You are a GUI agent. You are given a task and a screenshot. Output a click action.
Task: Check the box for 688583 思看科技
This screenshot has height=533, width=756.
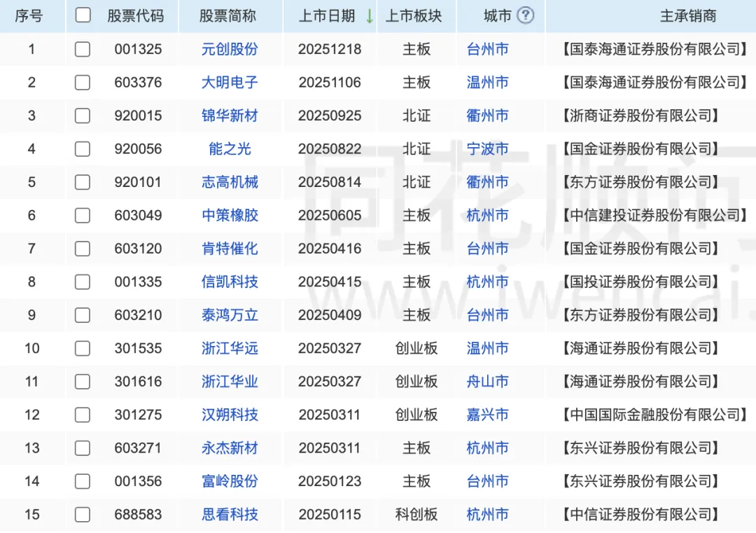click(x=83, y=515)
